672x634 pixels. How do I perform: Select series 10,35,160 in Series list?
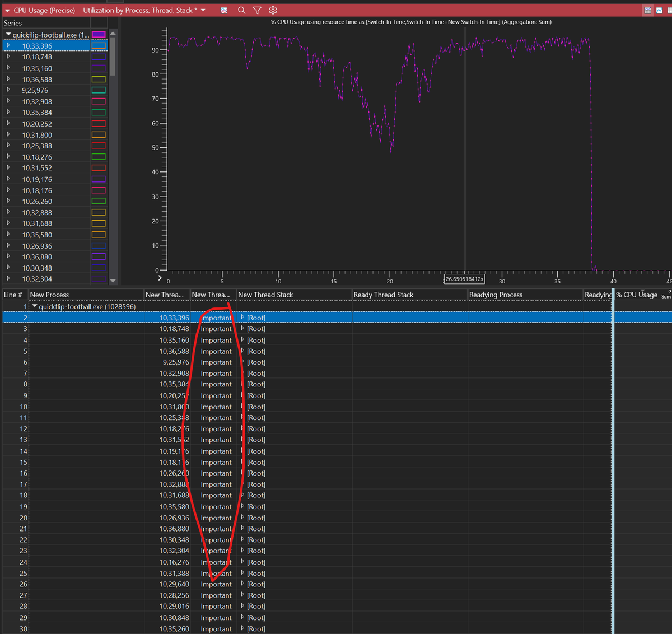point(37,68)
